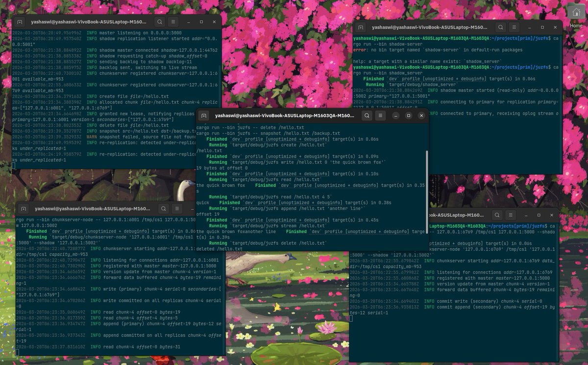Open hamburger menu of master log terminal

173,22
